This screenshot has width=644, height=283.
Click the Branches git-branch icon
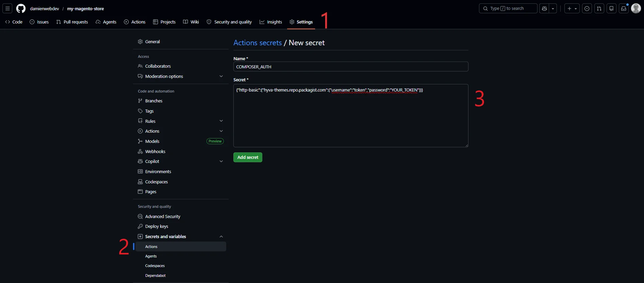click(x=140, y=101)
